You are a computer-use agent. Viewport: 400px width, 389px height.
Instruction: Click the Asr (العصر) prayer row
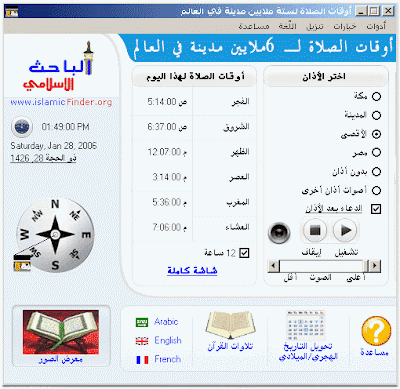(195, 177)
